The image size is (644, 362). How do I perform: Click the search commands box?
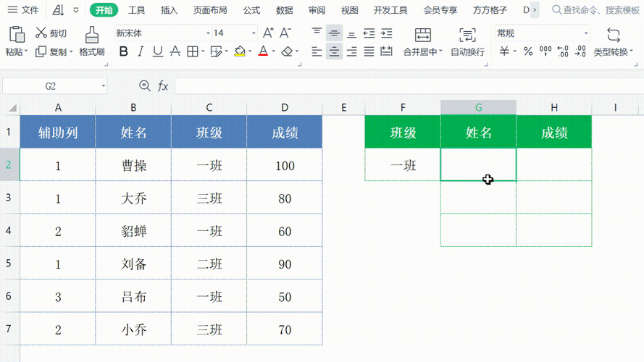tap(595, 10)
